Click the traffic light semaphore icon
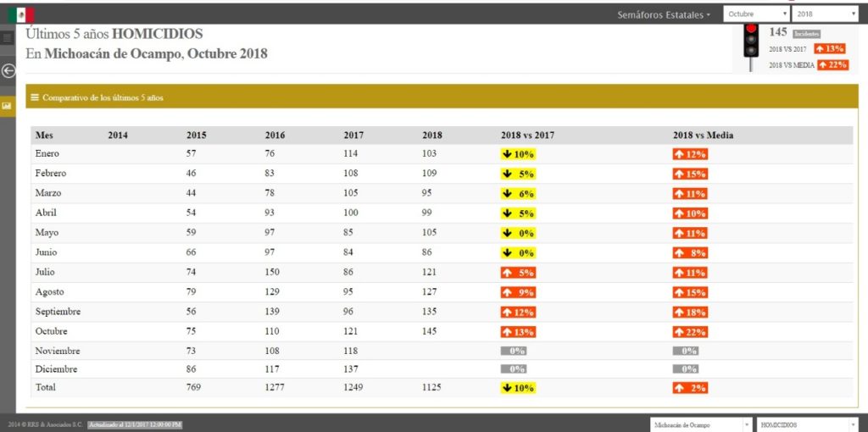The image size is (868, 432). (x=751, y=47)
